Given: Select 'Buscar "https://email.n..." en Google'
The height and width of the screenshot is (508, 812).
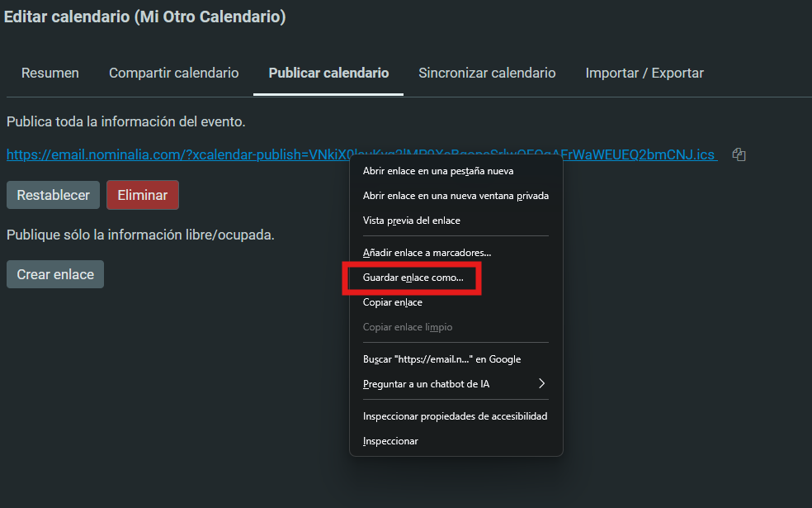Looking at the screenshot, I should point(441,359).
